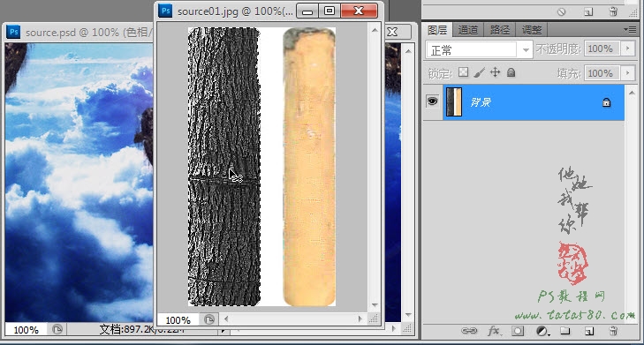Toggle lock position icon
This screenshot has width=644, height=345.
496,72
